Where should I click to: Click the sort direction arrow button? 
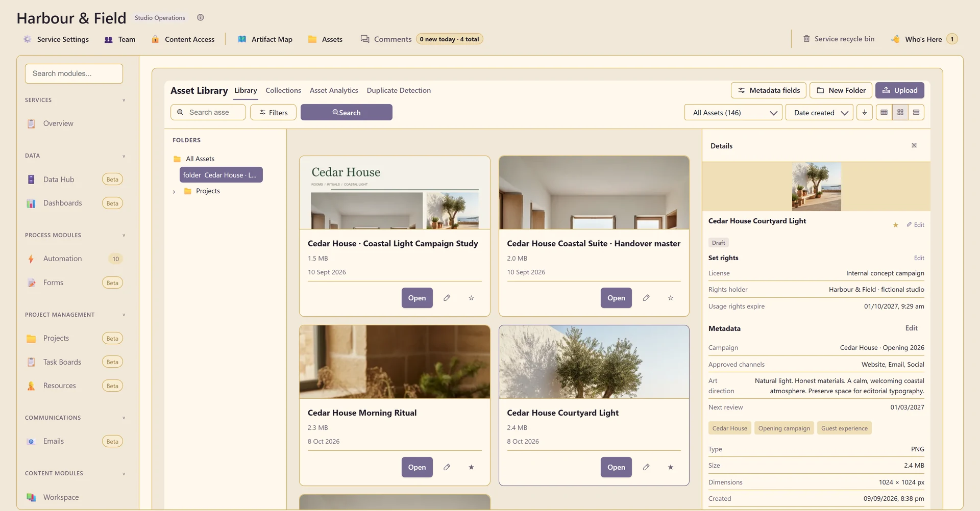865,112
